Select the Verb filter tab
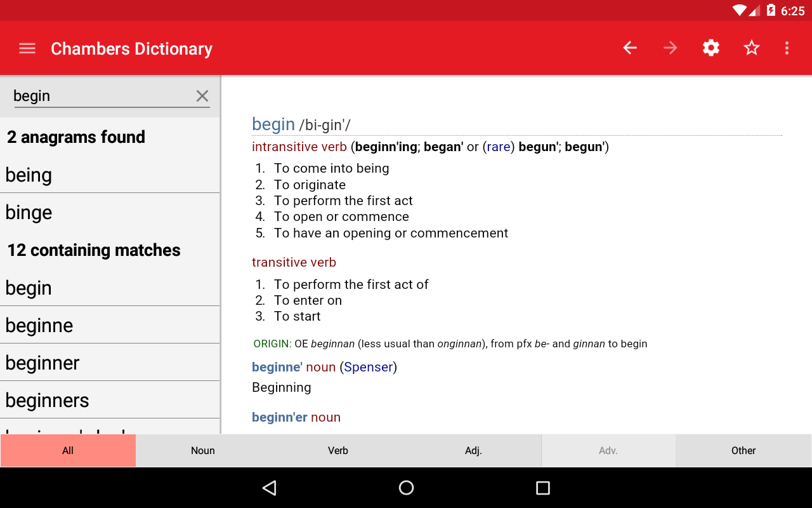The width and height of the screenshot is (812, 508). click(338, 451)
